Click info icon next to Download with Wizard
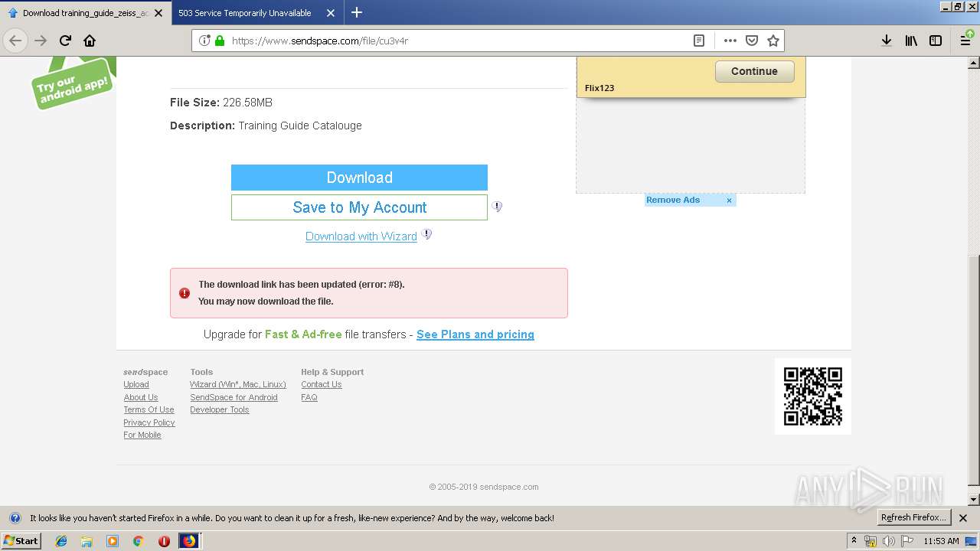The image size is (980, 551). tap(426, 235)
